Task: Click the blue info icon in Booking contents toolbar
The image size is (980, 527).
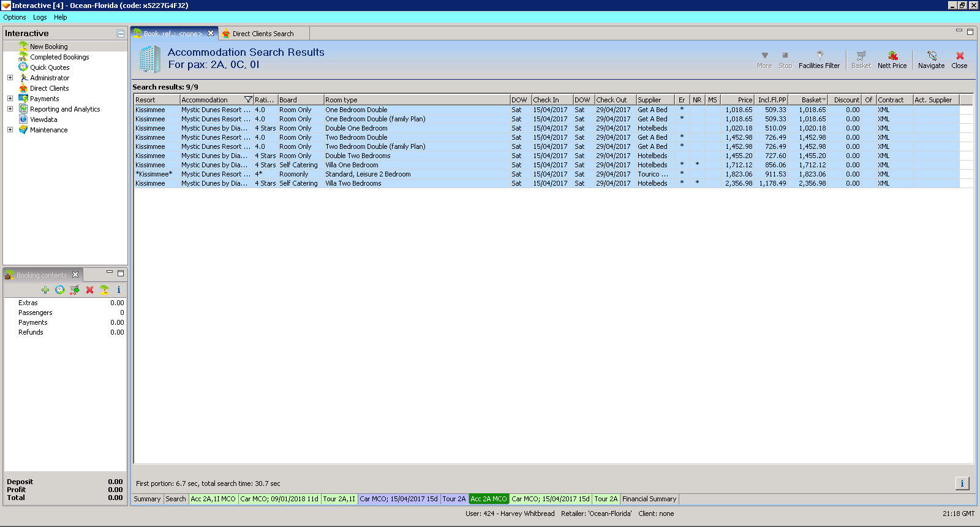Action: click(119, 290)
